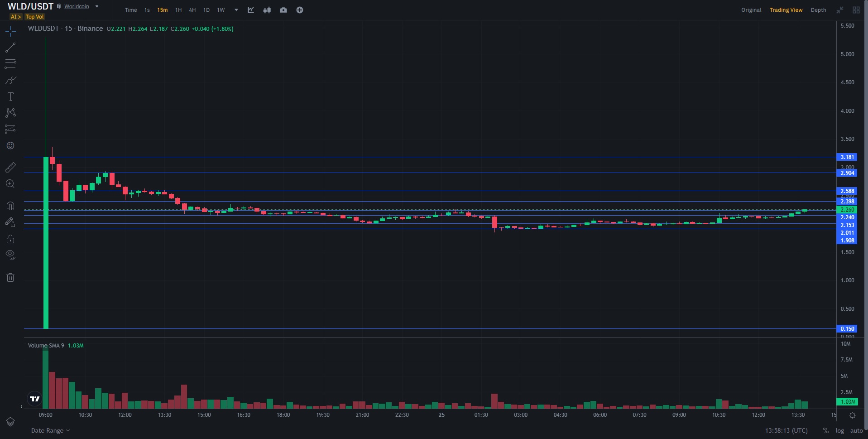Click the 25 date marker on time axis
Image resolution: width=868 pixels, height=439 pixels.
pos(441,415)
